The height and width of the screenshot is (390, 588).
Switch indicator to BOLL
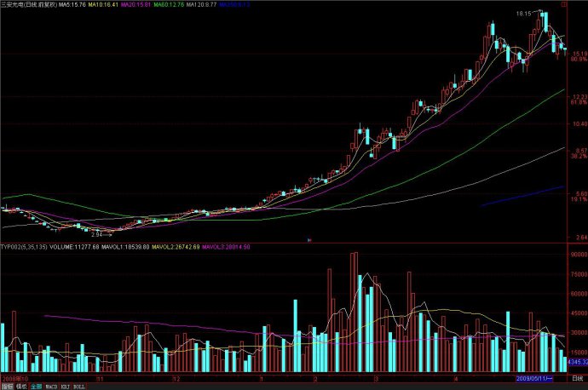(x=79, y=387)
